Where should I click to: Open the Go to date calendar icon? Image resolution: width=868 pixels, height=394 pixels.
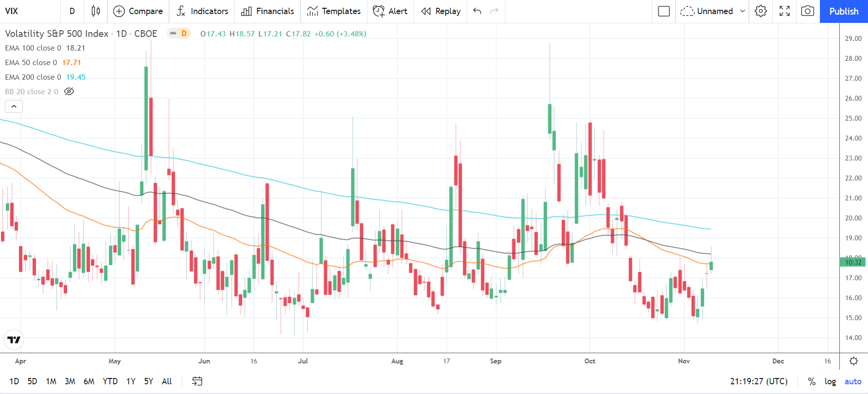[x=197, y=381]
